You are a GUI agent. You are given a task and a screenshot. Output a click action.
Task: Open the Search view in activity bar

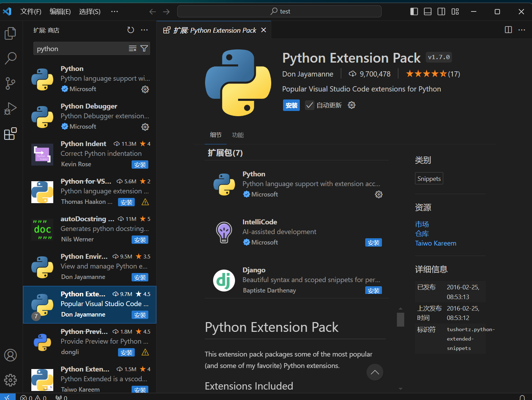pyautogui.click(x=10, y=58)
